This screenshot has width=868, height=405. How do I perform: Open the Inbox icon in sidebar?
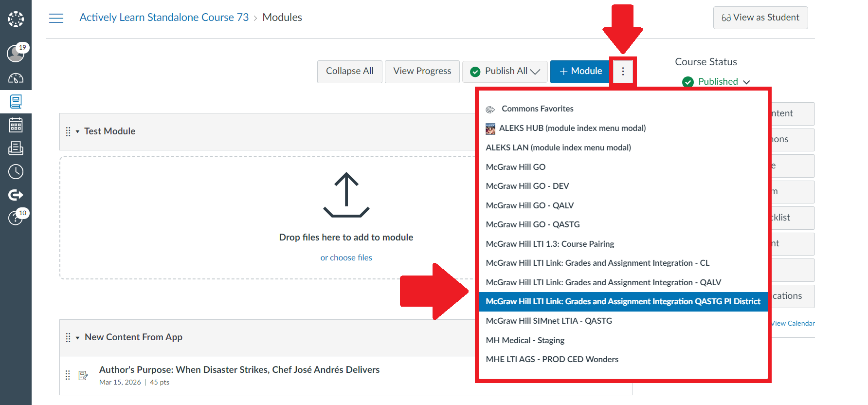pos(16,148)
